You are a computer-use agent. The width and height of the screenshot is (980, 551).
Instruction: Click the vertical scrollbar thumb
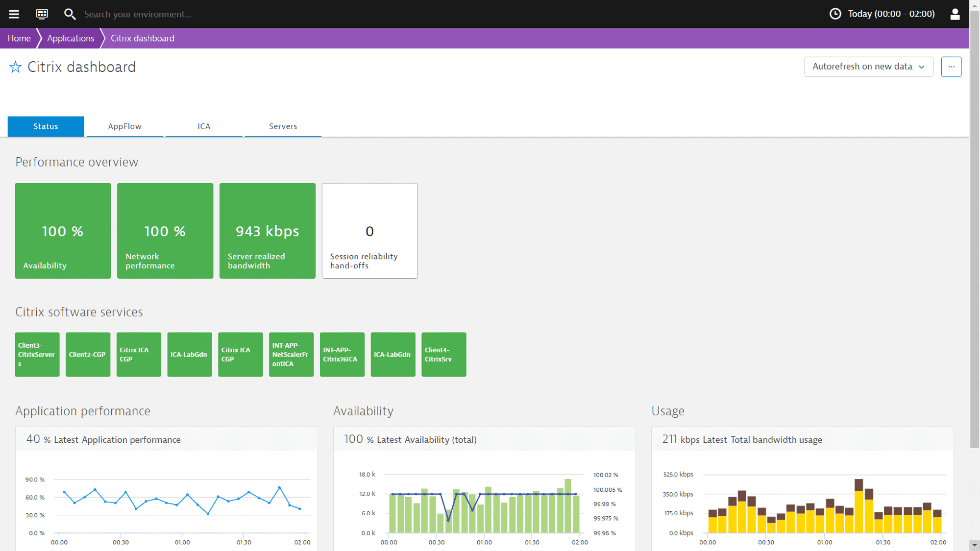(975, 228)
